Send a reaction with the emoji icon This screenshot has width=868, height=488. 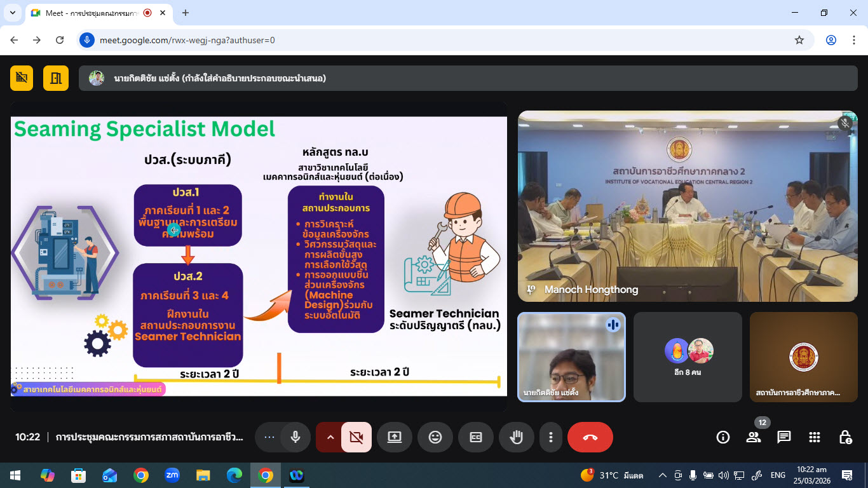pos(435,437)
